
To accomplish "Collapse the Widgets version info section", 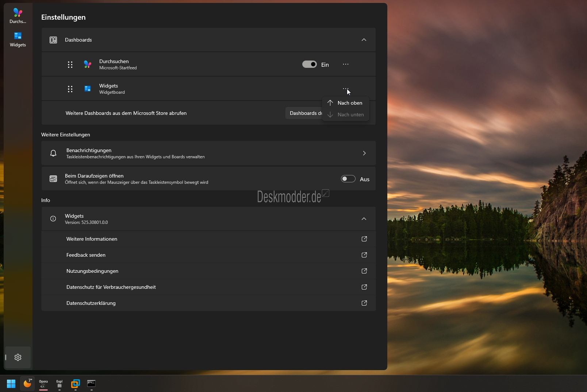I will point(364,219).
